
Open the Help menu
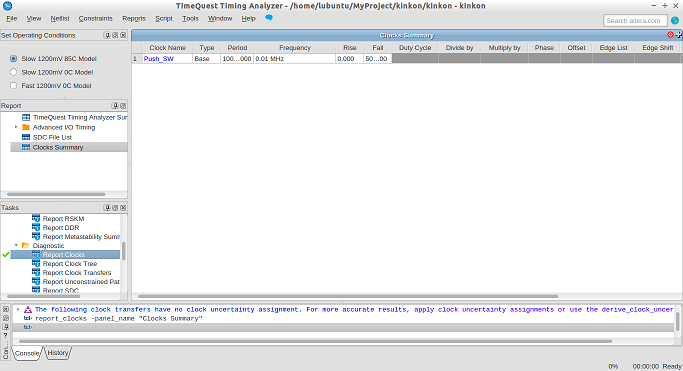tap(248, 18)
